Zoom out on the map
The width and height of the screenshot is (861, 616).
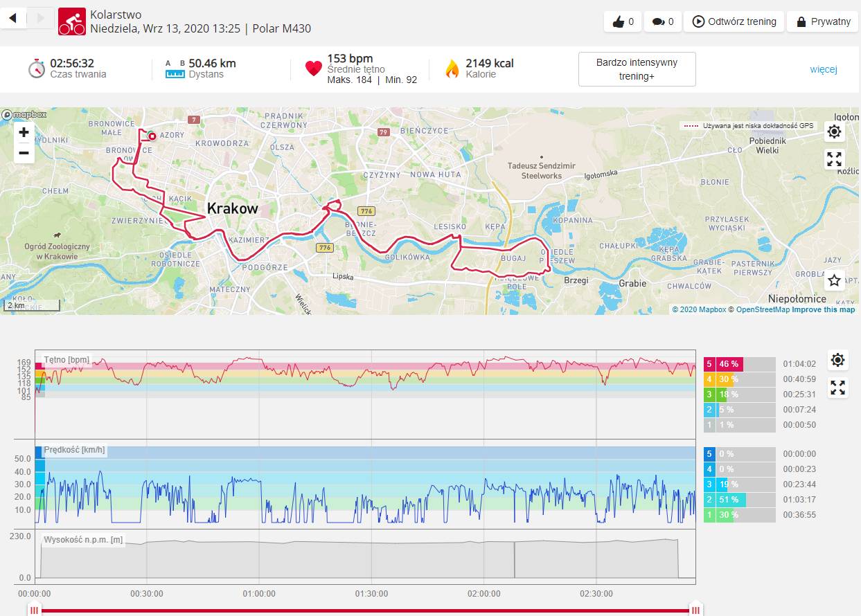(x=24, y=152)
